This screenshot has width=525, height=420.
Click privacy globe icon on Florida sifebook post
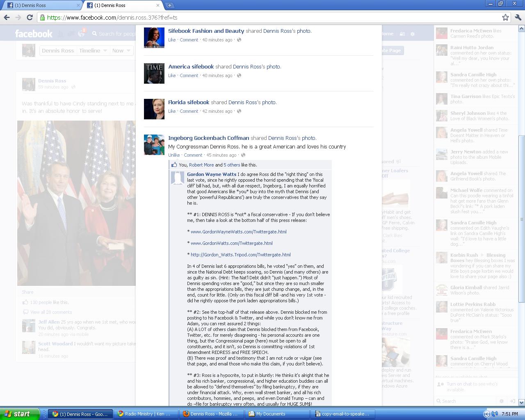point(239,111)
